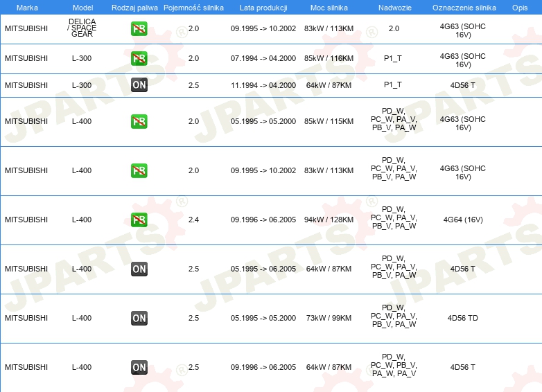The width and height of the screenshot is (542, 392).
Task: Select the PD_W, PC_W, PB_V, PA_W, PA_V body cell
Action: click(394, 365)
